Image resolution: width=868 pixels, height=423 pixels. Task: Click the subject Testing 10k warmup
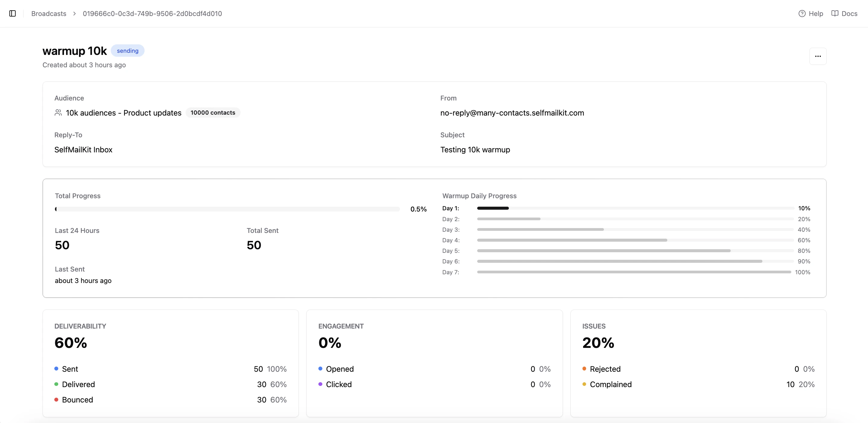475,150
